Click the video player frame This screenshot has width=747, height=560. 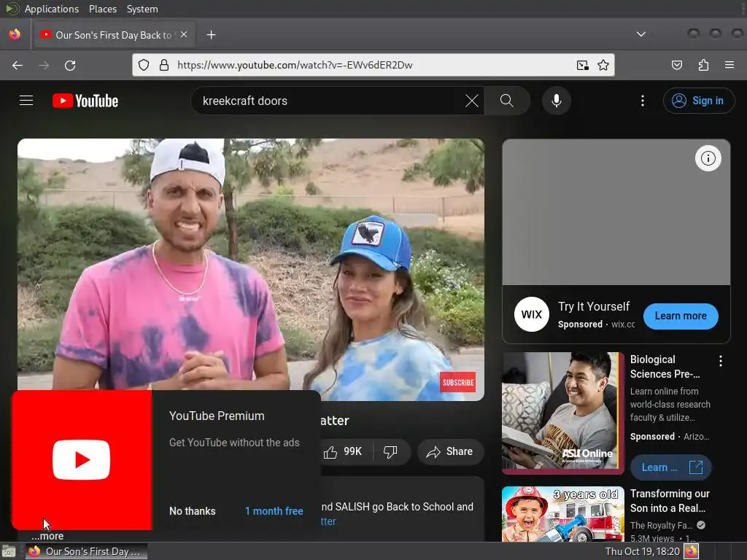pyautogui.click(x=251, y=270)
